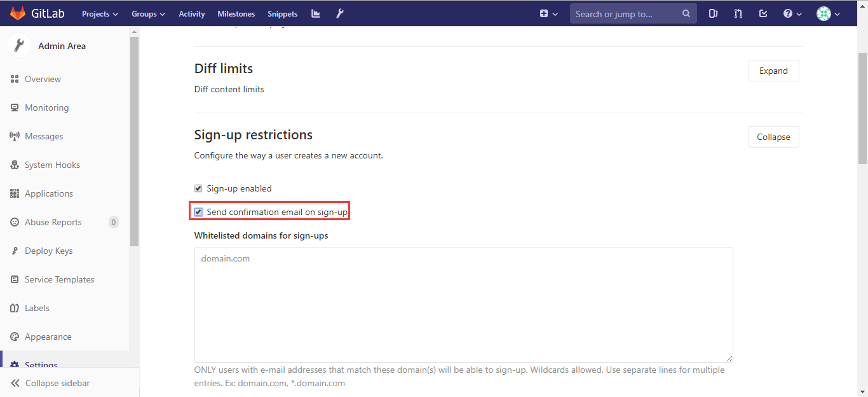
Task: Uncheck Sign-up enabled checkbox
Action: pyautogui.click(x=198, y=188)
